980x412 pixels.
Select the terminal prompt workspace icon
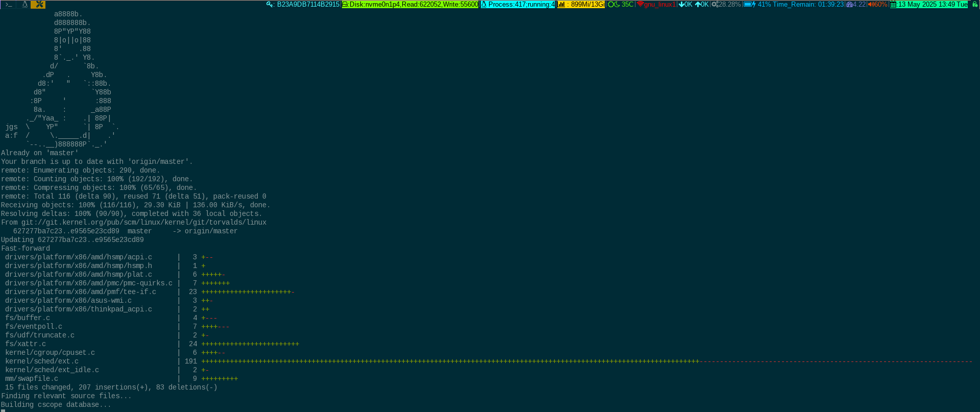point(9,4)
